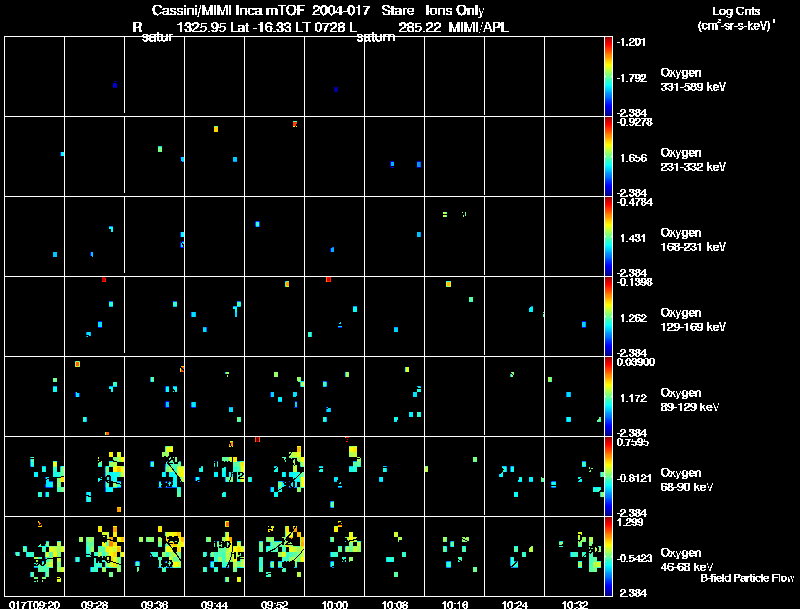Click the '10:24' time axis label
Screen dimensions: 800x609
pos(515,604)
